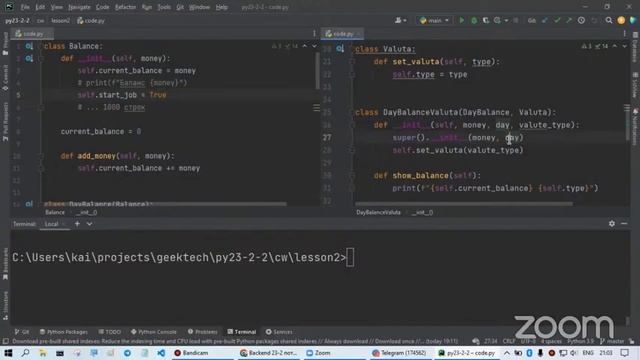Click the override gutter icon beside class Balance
Screen dimensions: 640x360
click(29, 46)
